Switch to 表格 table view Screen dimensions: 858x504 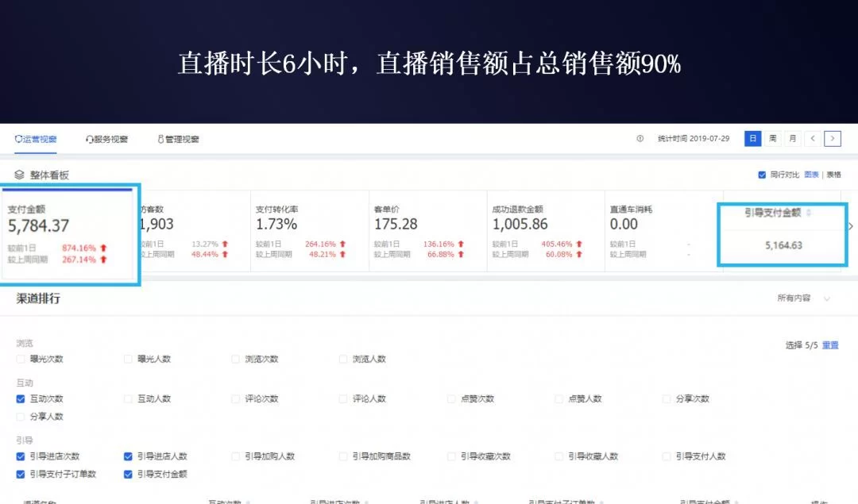[833, 175]
